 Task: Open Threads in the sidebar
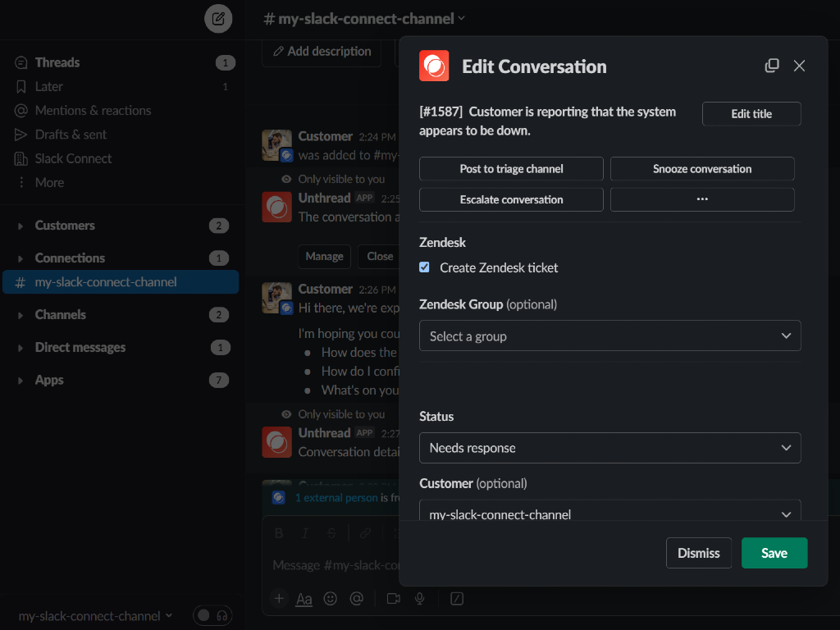coord(57,62)
